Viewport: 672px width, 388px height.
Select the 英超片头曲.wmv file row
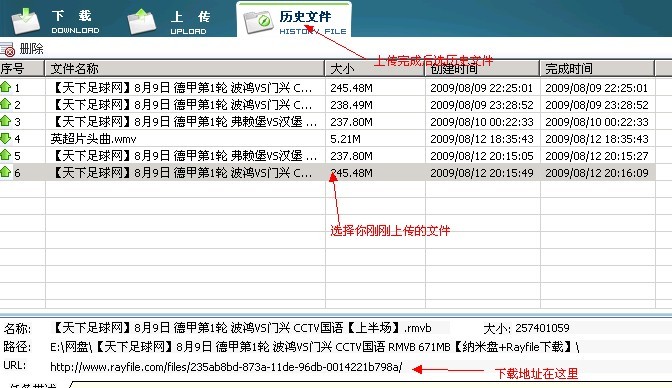pos(327,139)
